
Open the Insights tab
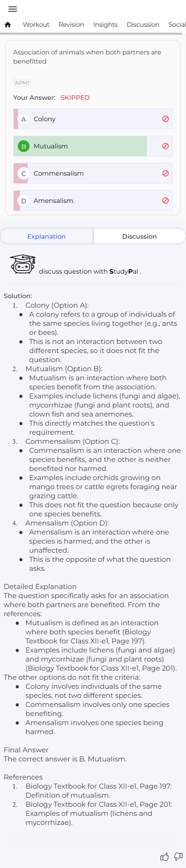pos(106,25)
